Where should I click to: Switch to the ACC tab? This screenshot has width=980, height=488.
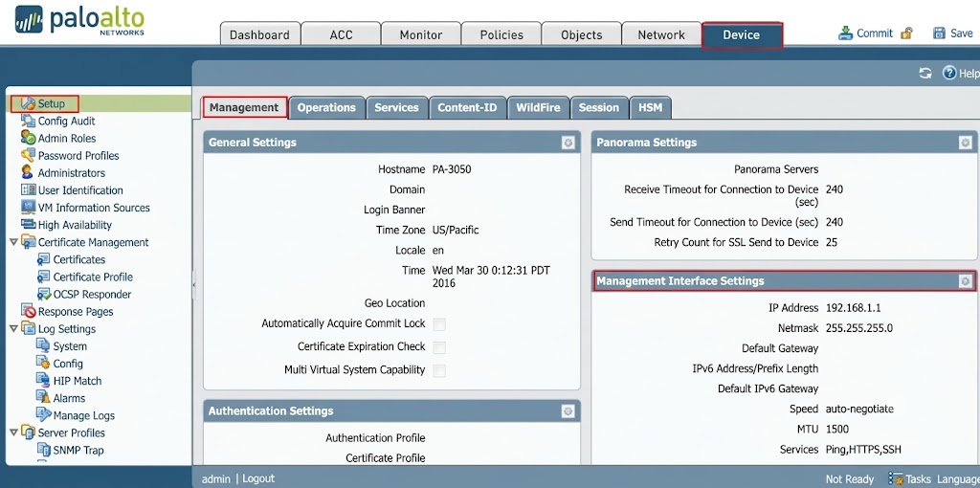coord(341,34)
